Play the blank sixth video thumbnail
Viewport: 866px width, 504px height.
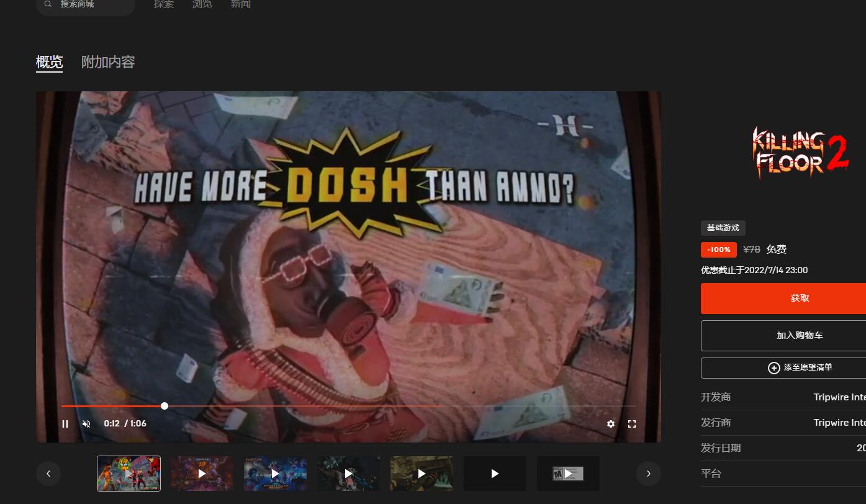[x=495, y=474]
